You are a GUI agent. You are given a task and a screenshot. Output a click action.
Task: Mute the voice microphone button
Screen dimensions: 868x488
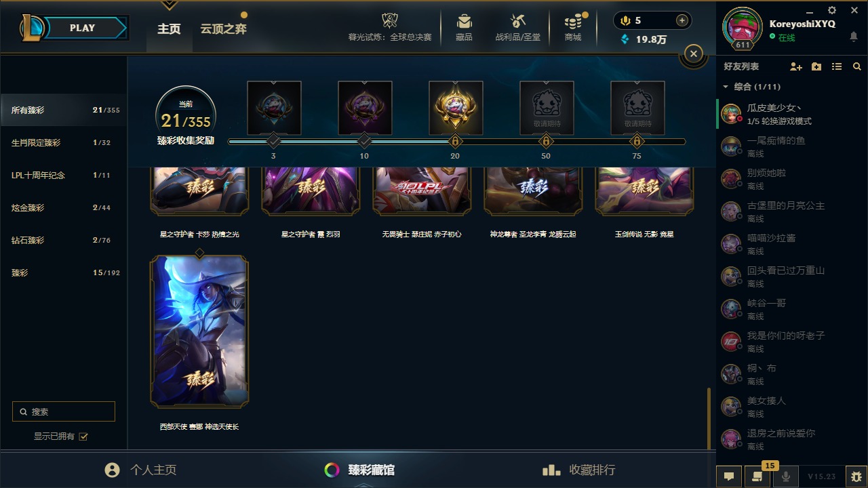pyautogui.click(x=786, y=476)
